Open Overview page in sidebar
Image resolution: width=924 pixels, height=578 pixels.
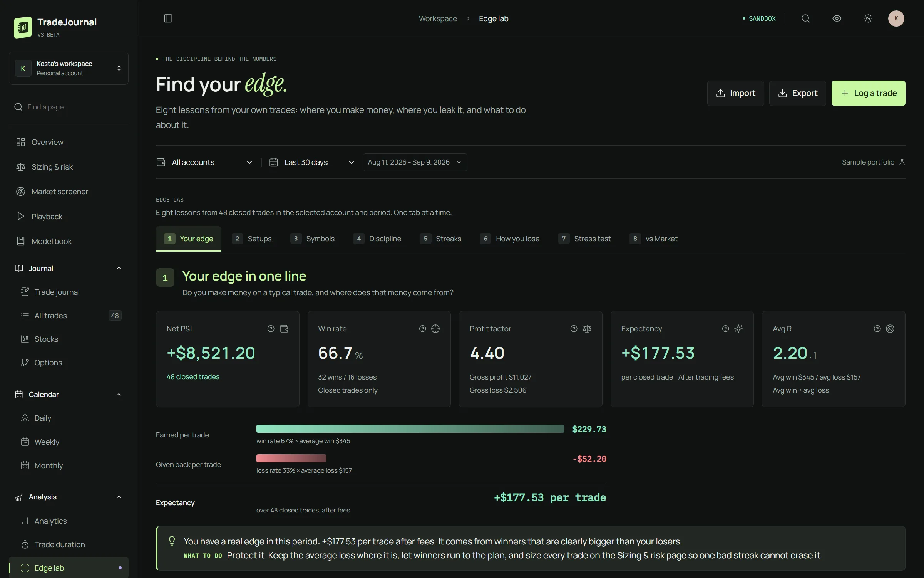coord(69,142)
